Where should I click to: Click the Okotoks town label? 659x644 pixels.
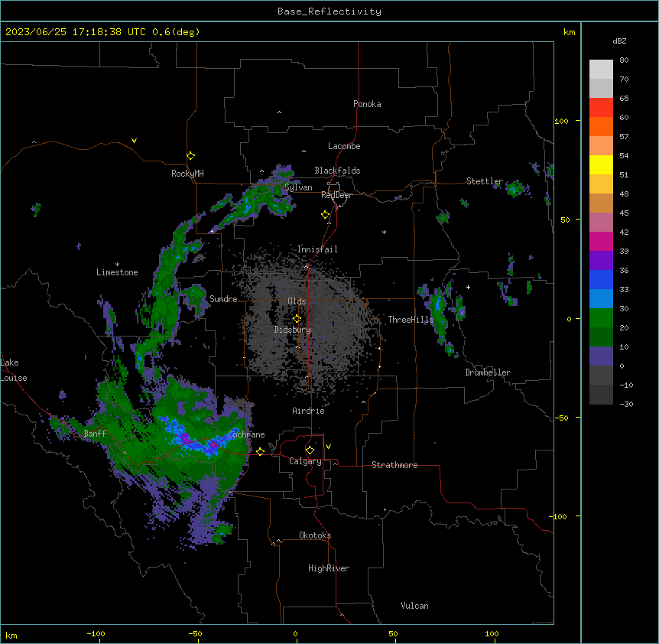(x=315, y=535)
